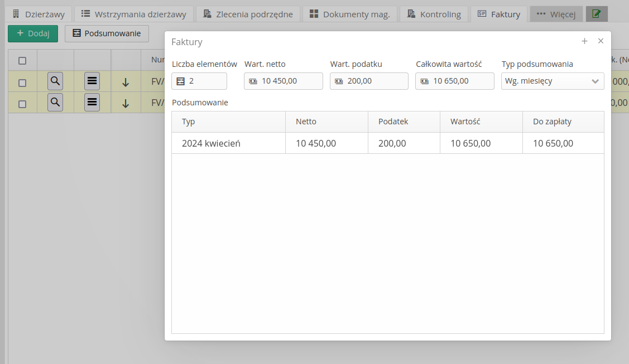The image size is (629, 364).
Task: Switch to the Dzierżawy tab
Action: [39, 14]
